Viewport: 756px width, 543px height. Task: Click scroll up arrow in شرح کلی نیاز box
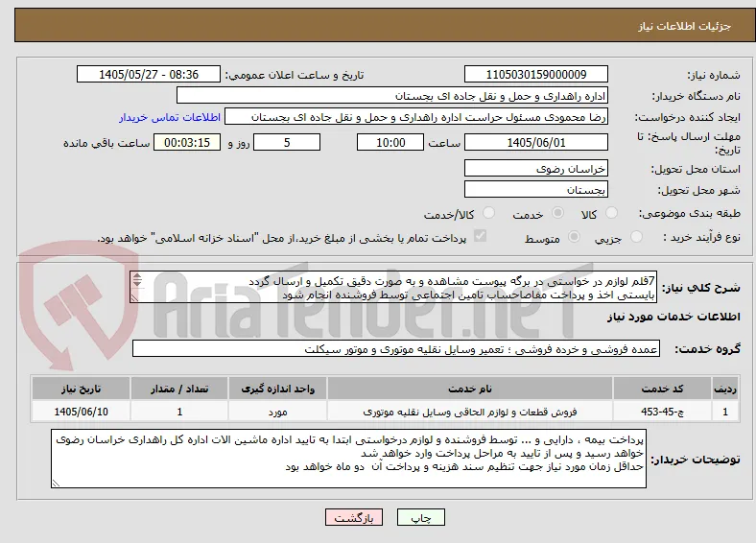[x=137, y=276]
